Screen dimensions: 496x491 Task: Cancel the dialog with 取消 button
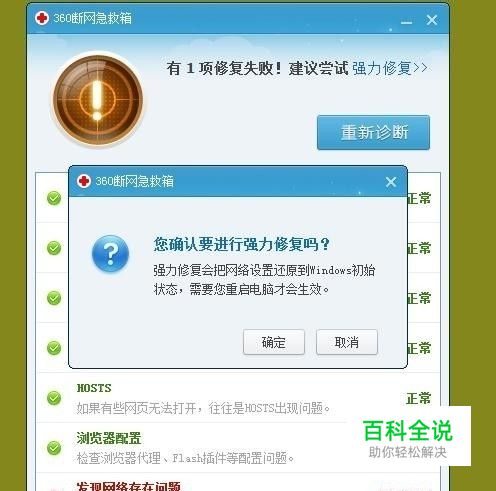[347, 342]
